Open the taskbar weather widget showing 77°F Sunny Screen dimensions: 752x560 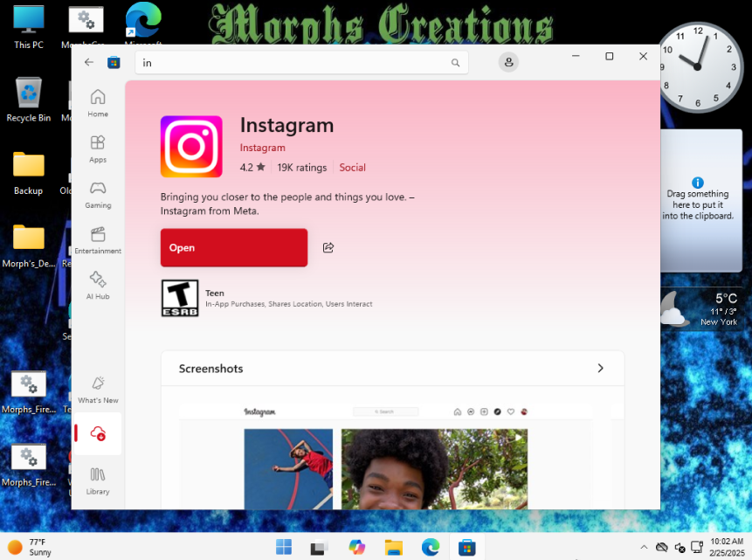click(30, 547)
